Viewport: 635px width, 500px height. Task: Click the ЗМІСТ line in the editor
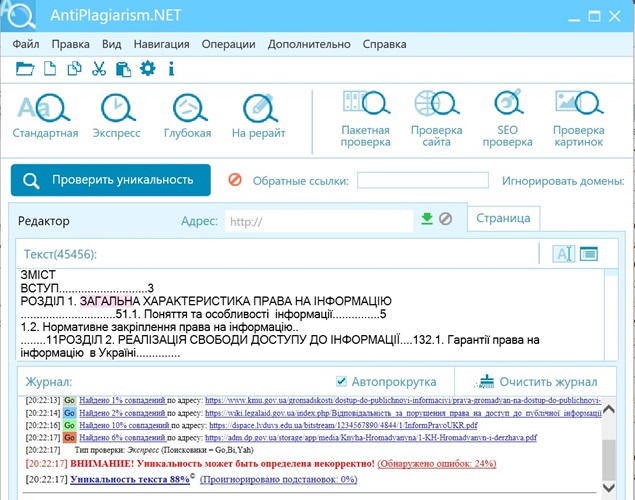(x=38, y=275)
